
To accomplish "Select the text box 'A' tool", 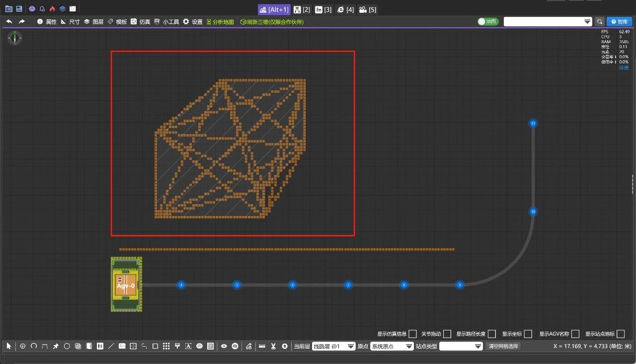I will click(x=188, y=346).
